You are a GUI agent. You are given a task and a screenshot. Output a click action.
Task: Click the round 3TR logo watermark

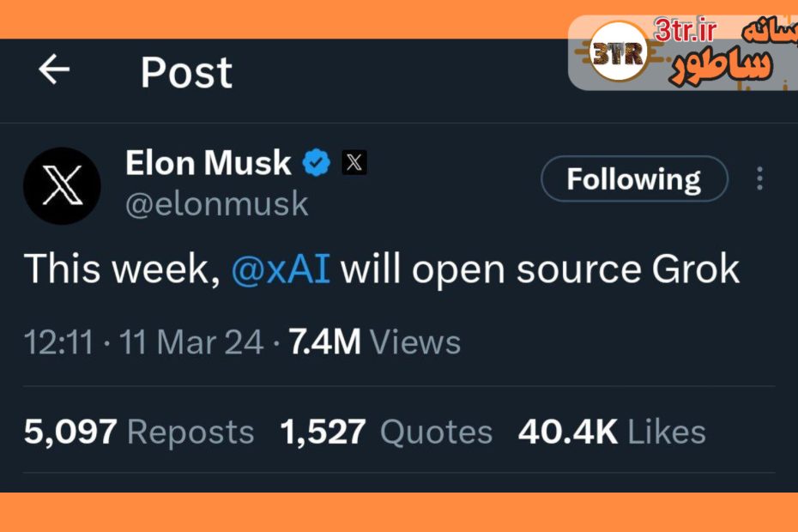coord(618,55)
